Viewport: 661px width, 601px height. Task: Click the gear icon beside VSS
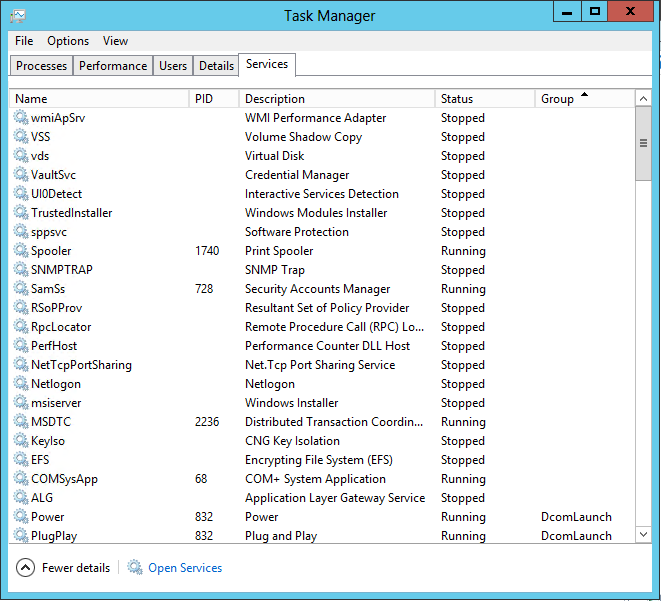tap(21, 136)
